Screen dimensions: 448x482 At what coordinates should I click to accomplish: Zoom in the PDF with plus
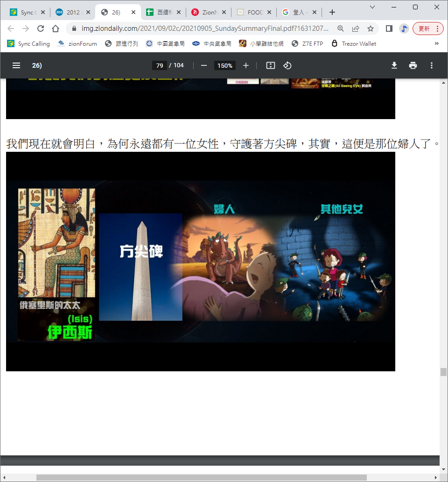[246, 65]
